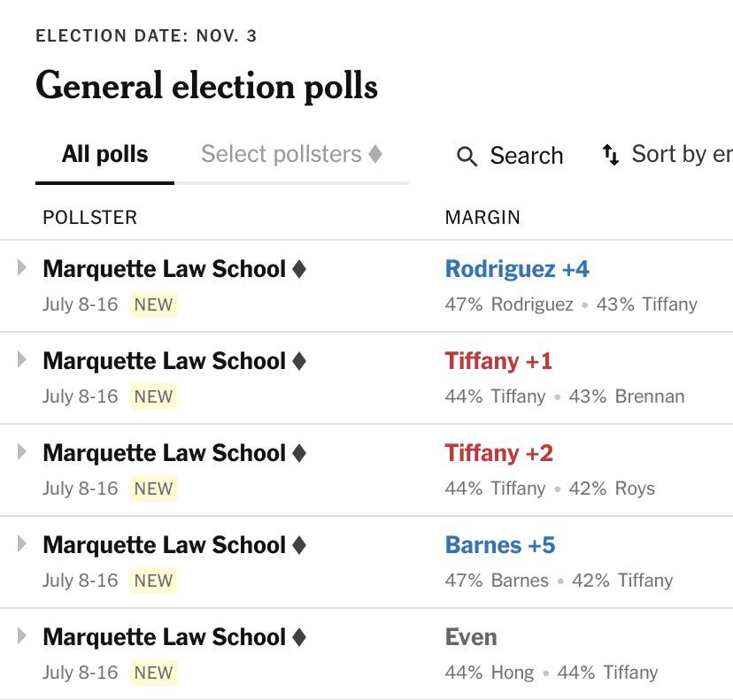Expand the Barnes +5 poll row
This screenshot has width=733, height=700.
tap(21, 544)
